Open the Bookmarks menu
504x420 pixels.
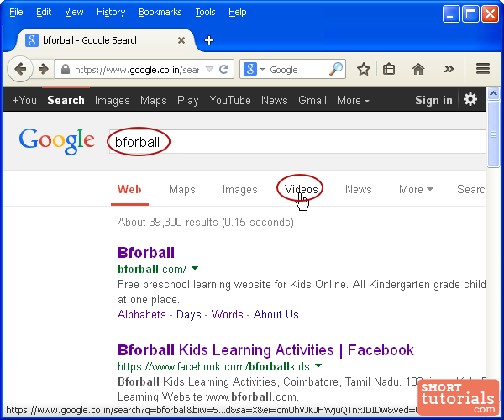coord(160,13)
